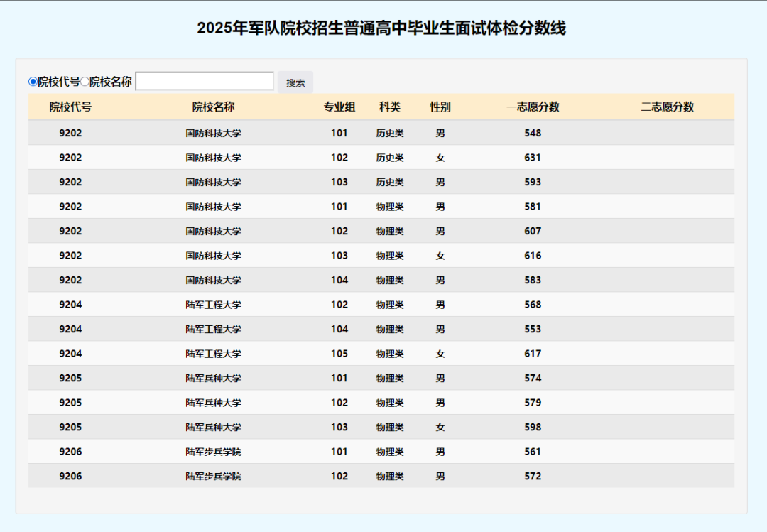Click score 617 for 陆军工程大学
Image resolution: width=767 pixels, height=532 pixels.
(x=533, y=353)
